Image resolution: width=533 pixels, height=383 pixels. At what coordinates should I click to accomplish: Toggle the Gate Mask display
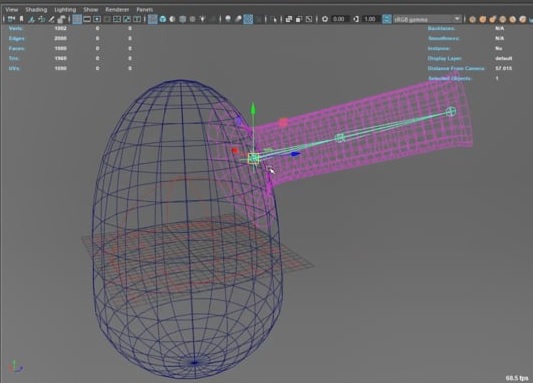107,19
